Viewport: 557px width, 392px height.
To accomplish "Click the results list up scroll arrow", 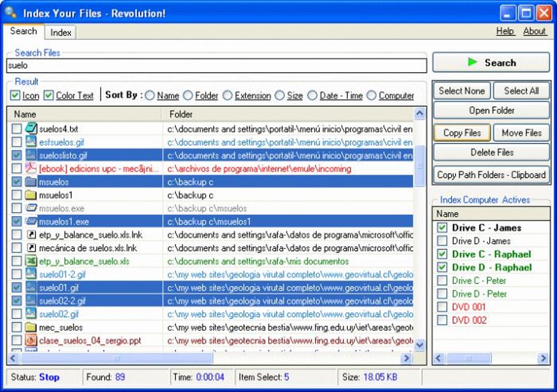I will coord(419,114).
